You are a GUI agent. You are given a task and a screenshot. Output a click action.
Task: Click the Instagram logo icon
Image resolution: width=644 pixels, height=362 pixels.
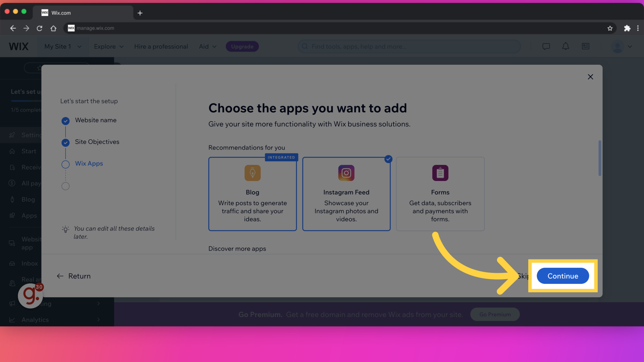tap(346, 173)
